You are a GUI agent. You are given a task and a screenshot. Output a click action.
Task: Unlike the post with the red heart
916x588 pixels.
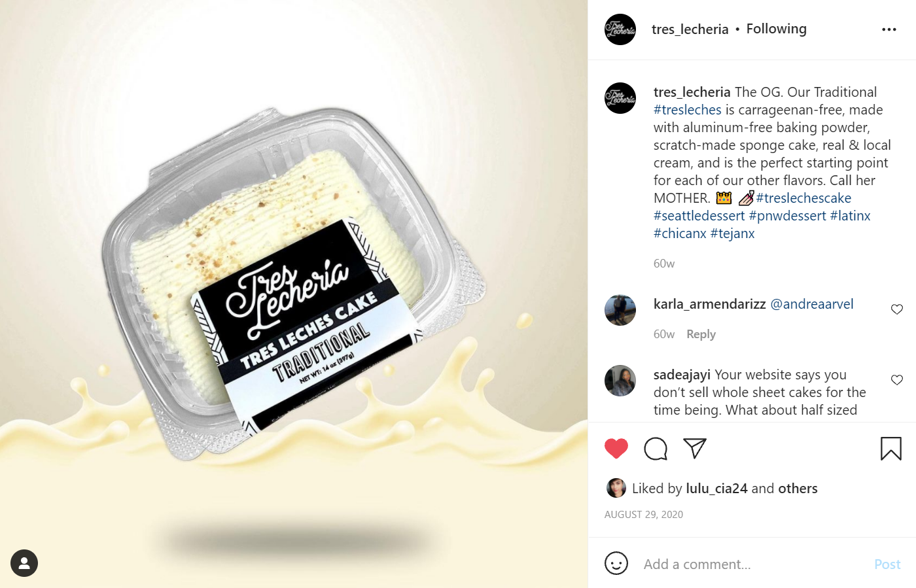point(616,449)
